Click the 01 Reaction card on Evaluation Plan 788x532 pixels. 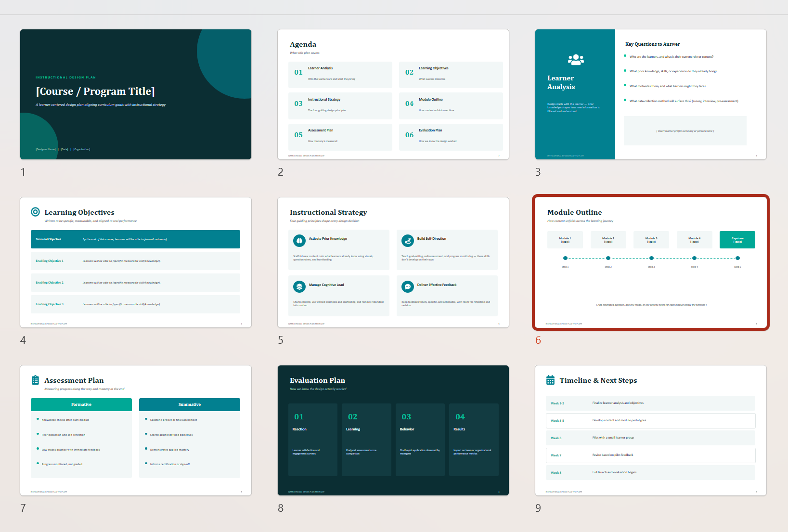tap(313, 440)
